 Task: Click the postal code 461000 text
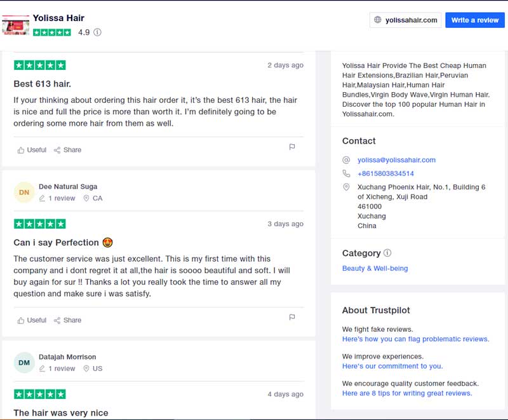pyautogui.click(x=370, y=207)
